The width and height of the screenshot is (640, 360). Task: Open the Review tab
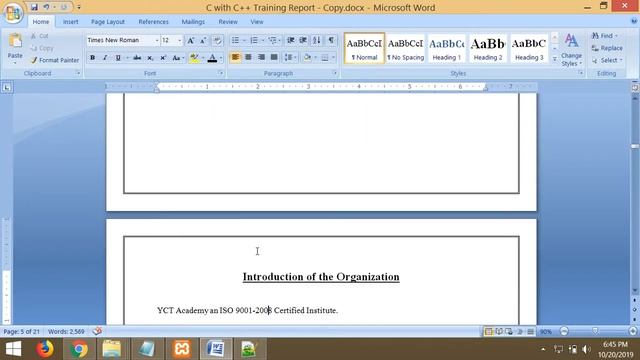tap(228, 22)
